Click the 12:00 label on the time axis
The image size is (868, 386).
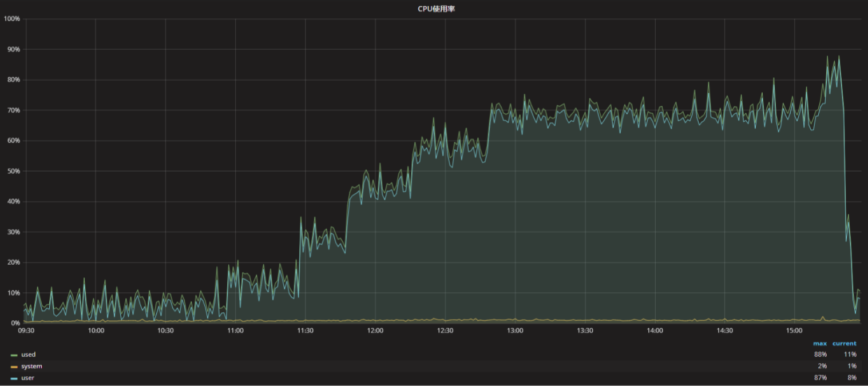point(375,331)
